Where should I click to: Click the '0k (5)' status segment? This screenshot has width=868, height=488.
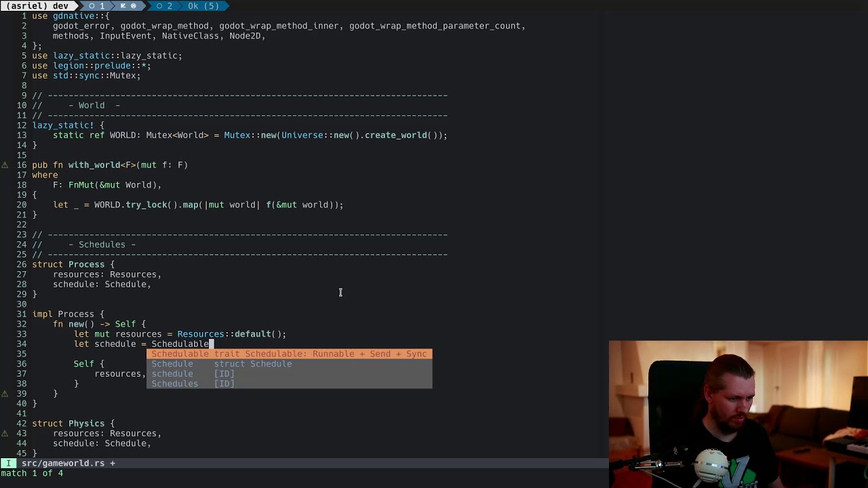[x=203, y=5]
